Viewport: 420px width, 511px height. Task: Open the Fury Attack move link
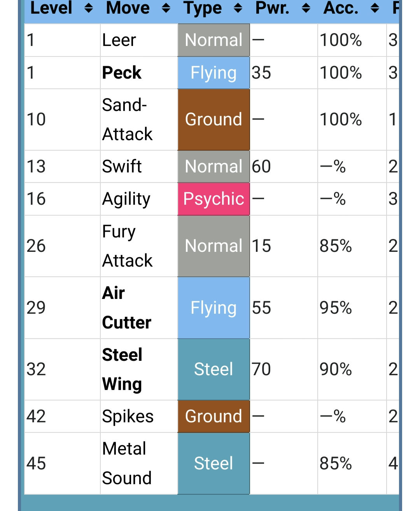click(128, 246)
